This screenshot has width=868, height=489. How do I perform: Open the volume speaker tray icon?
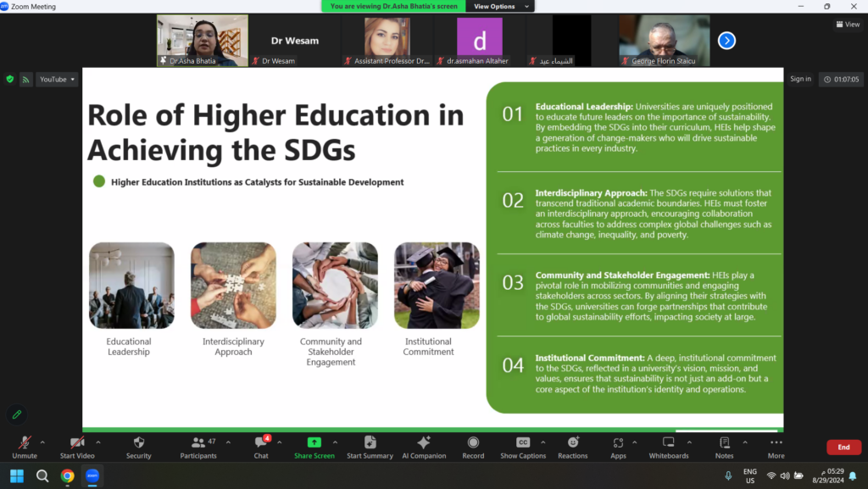click(x=785, y=475)
